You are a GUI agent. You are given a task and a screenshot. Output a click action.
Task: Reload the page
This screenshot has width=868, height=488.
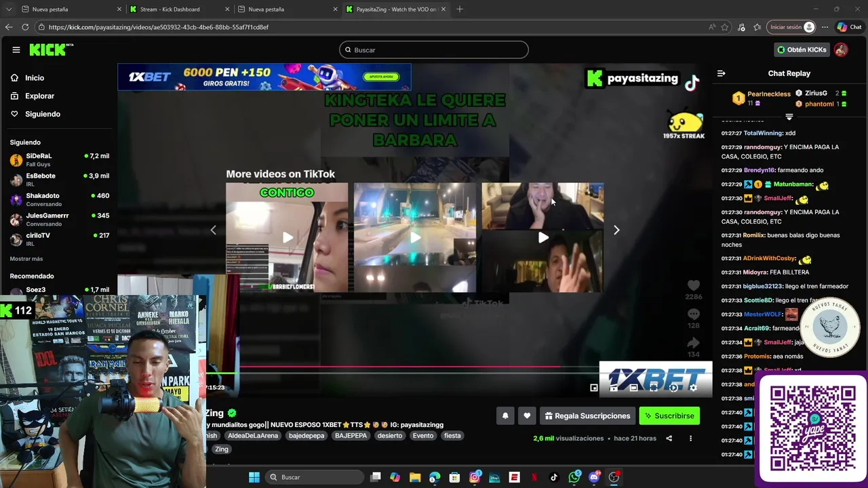click(x=25, y=27)
